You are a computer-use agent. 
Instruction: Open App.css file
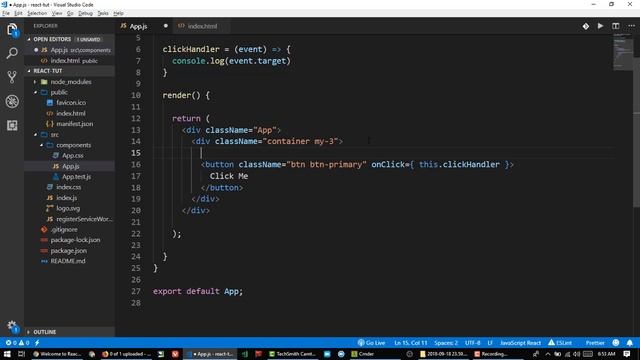(69, 156)
